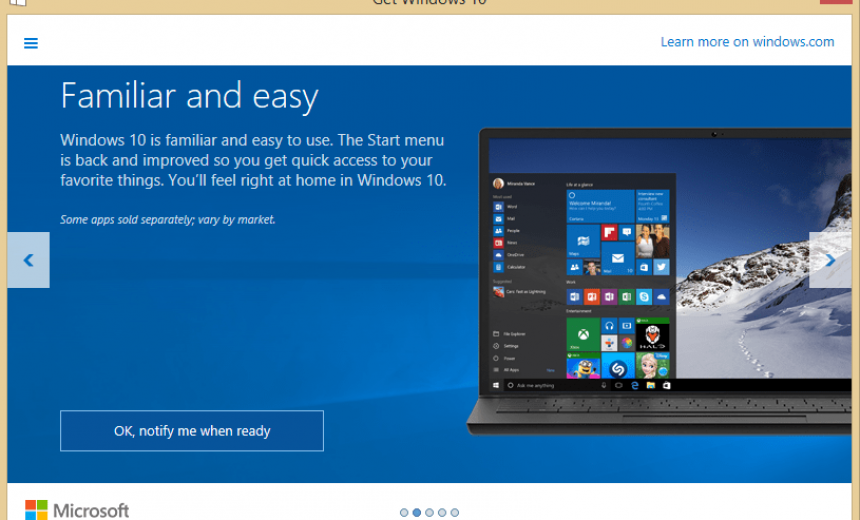Click the Some apps sold separately note
Screen dimensions: 860x520
tap(168, 219)
